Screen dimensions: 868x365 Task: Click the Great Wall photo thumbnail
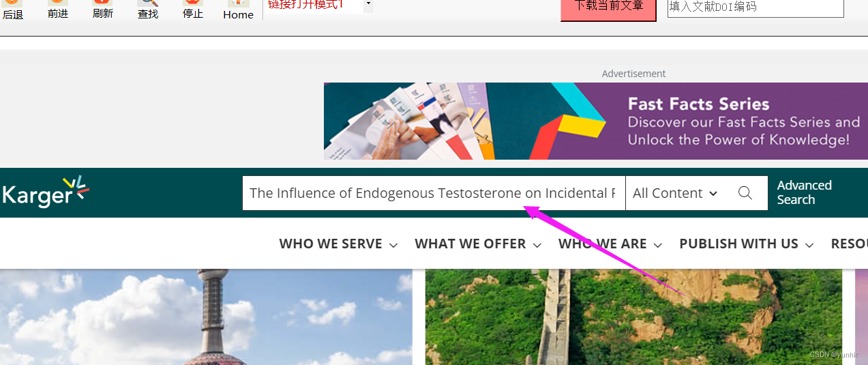[x=633, y=317]
